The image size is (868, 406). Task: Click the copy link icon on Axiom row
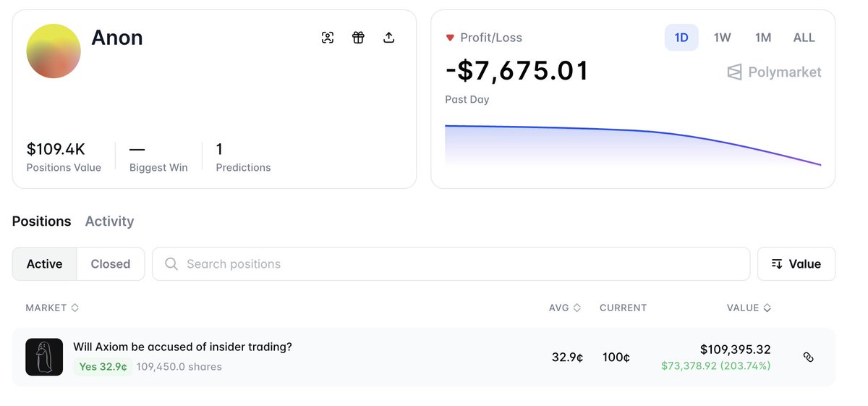click(x=809, y=357)
